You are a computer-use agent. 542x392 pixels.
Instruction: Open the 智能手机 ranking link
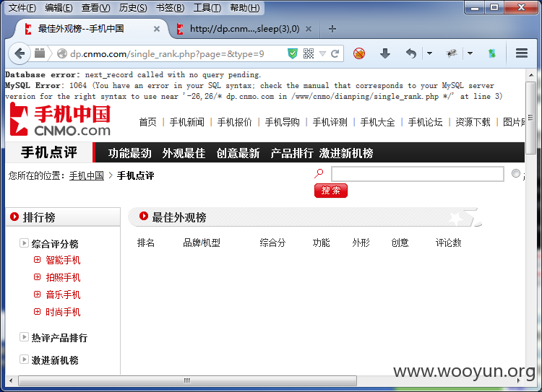[x=63, y=260]
